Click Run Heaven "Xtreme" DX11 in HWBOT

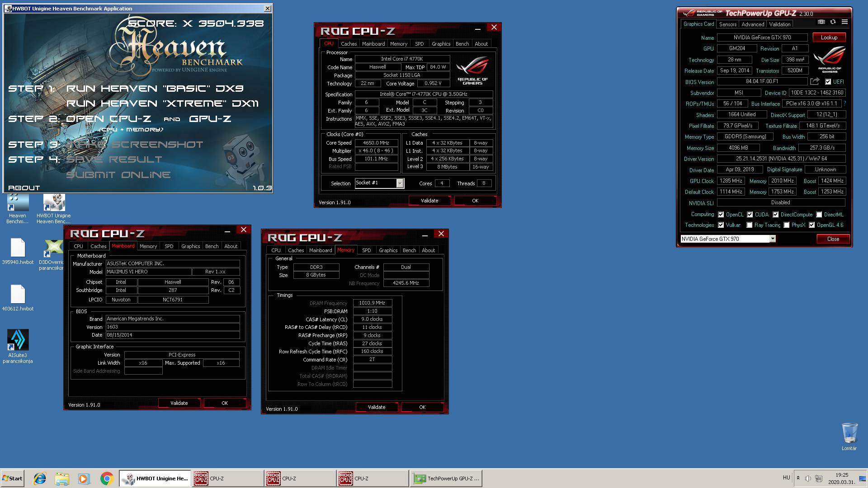[x=163, y=103]
